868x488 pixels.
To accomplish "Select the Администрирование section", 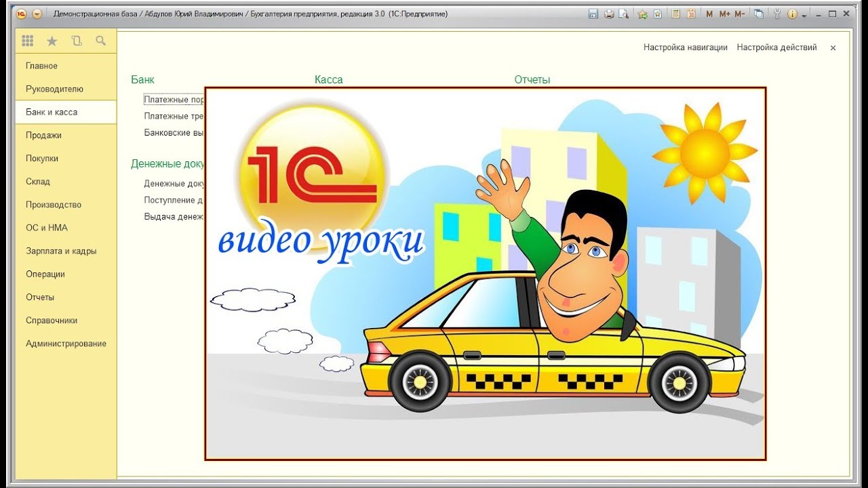I will pos(66,343).
